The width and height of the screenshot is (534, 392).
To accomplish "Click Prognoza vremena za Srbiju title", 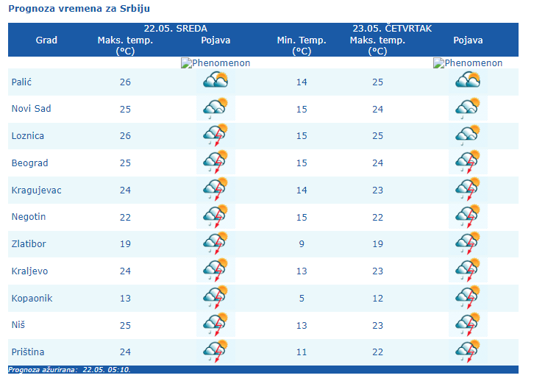I will click(79, 8).
